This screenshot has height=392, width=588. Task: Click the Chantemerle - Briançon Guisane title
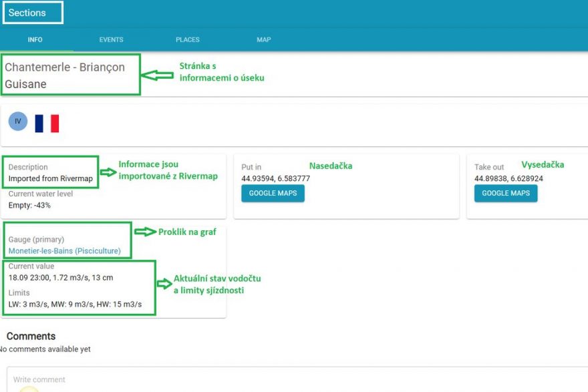coord(65,75)
